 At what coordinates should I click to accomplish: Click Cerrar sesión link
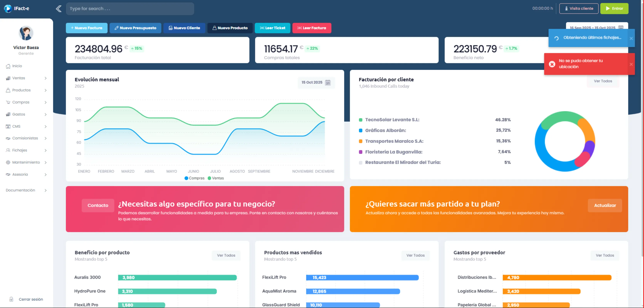pos(31,299)
